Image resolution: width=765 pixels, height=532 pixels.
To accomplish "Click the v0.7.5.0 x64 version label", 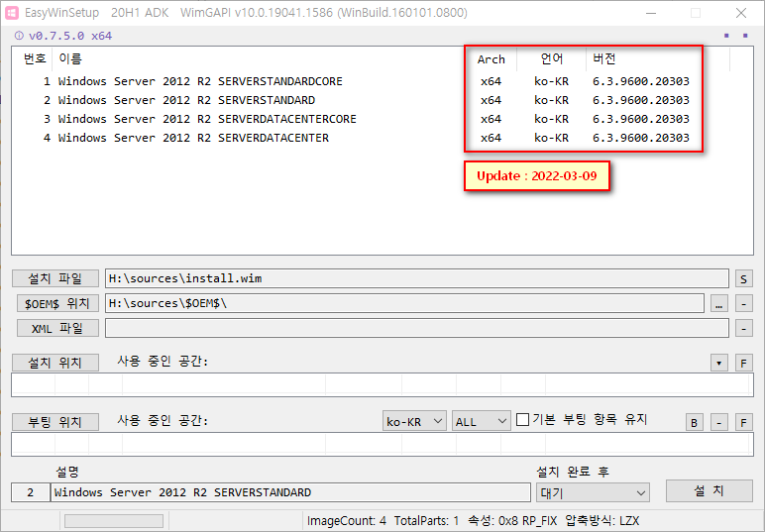I will click(x=70, y=36).
